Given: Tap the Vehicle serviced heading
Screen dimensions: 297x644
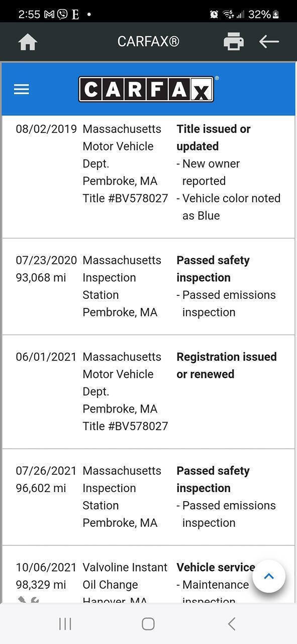Looking at the screenshot, I should click(x=216, y=568).
